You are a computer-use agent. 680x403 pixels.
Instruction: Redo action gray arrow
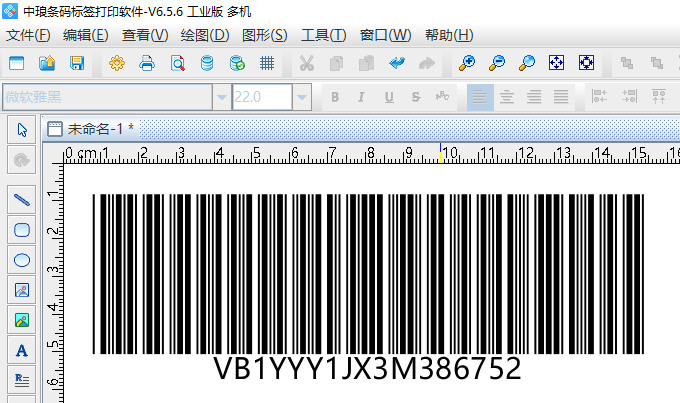coord(427,63)
